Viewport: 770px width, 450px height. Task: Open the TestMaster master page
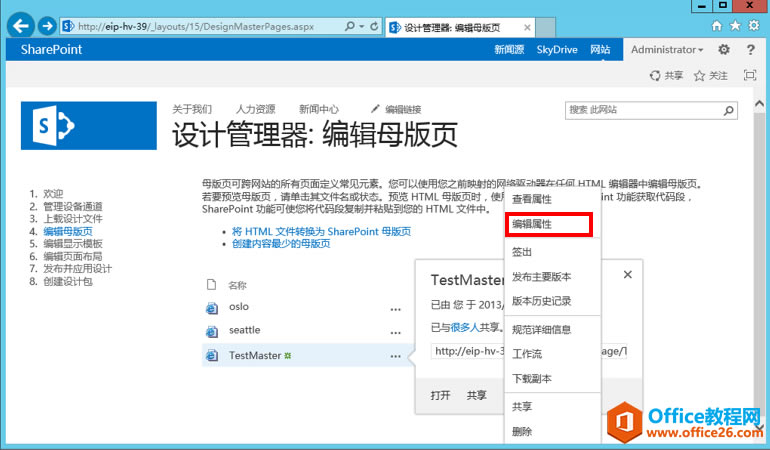[255, 355]
